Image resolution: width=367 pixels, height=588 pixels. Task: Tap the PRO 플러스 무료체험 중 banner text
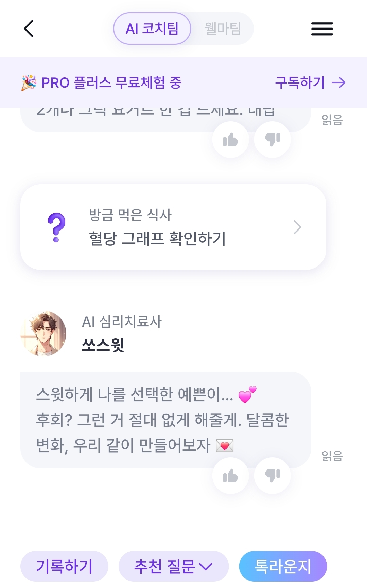[x=111, y=82]
